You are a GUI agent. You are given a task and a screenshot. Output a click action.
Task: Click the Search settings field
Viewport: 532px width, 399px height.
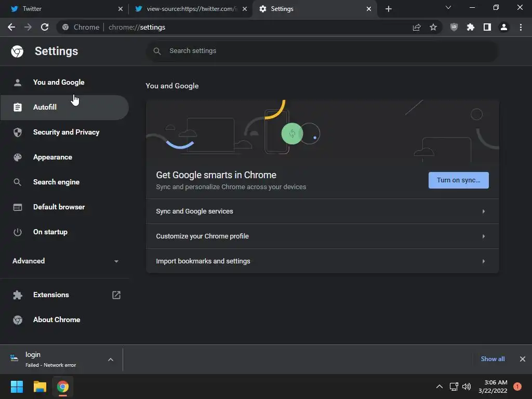click(322, 51)
